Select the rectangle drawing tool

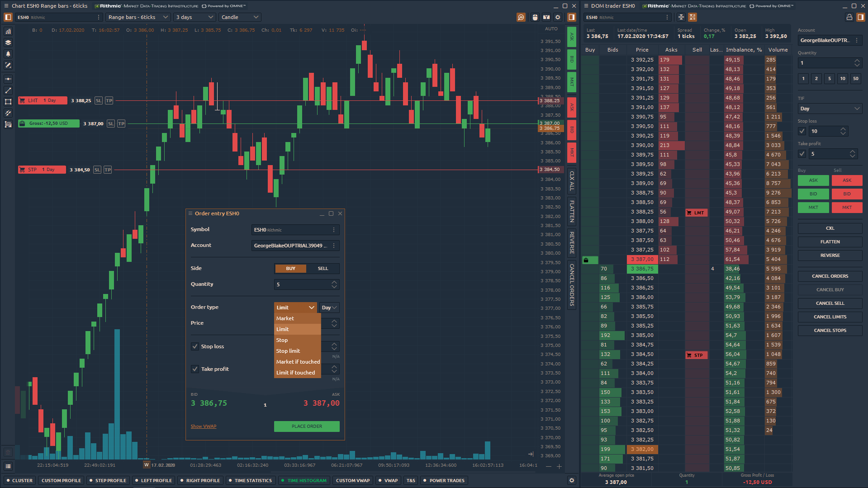coord(8,102)
